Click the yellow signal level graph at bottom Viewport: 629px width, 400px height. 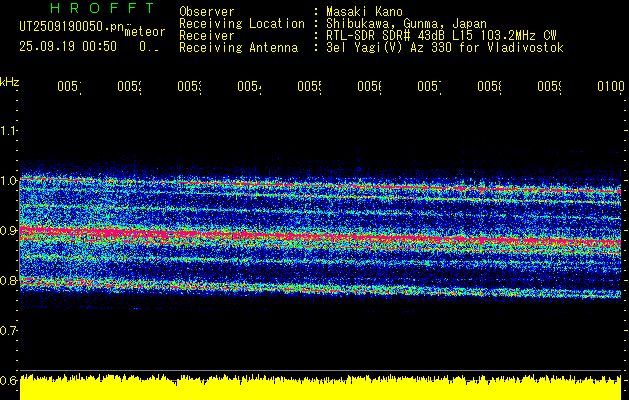click(321, 387)
